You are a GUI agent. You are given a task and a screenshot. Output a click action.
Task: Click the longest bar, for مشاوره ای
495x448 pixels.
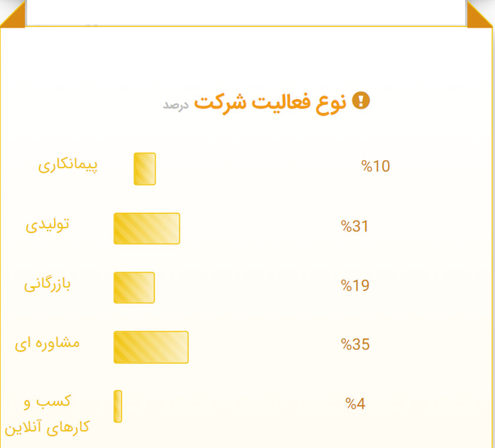(x=151, y=347)
